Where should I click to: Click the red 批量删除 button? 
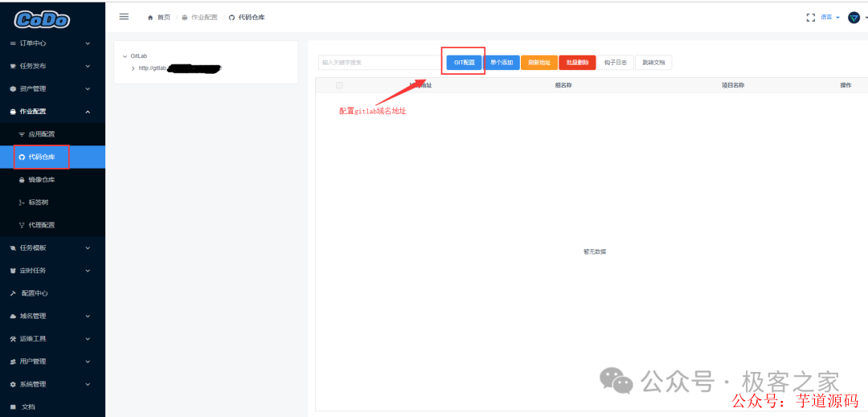(x=577, y=63)
